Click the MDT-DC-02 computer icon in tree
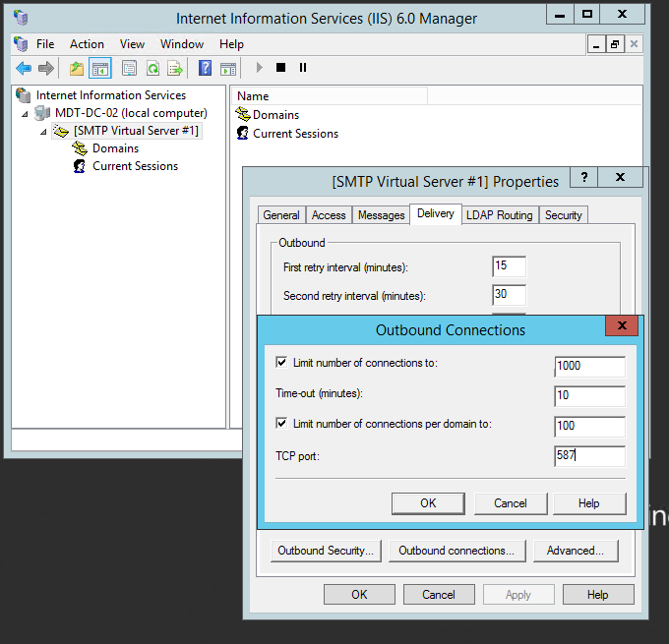The image size is (669, 644). coord(42,113)
